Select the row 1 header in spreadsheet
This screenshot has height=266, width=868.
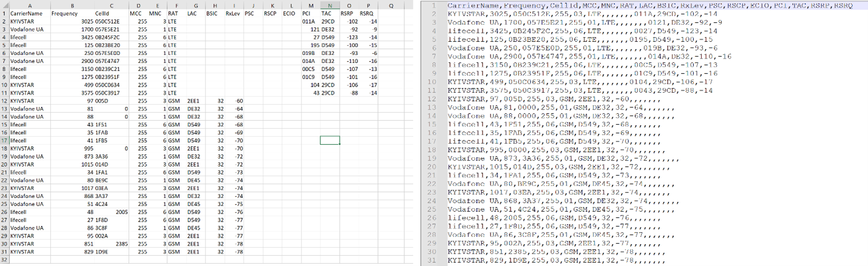click(x=5, y=13)
